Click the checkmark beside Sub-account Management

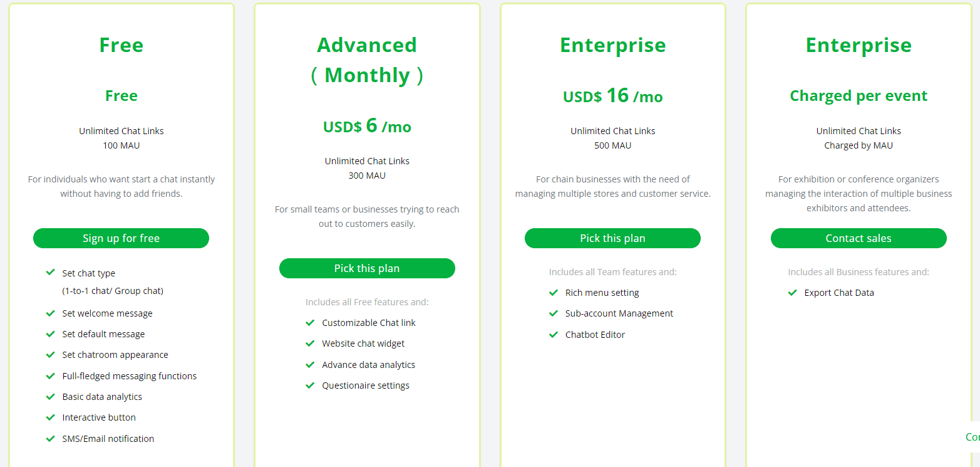[554, 313]
